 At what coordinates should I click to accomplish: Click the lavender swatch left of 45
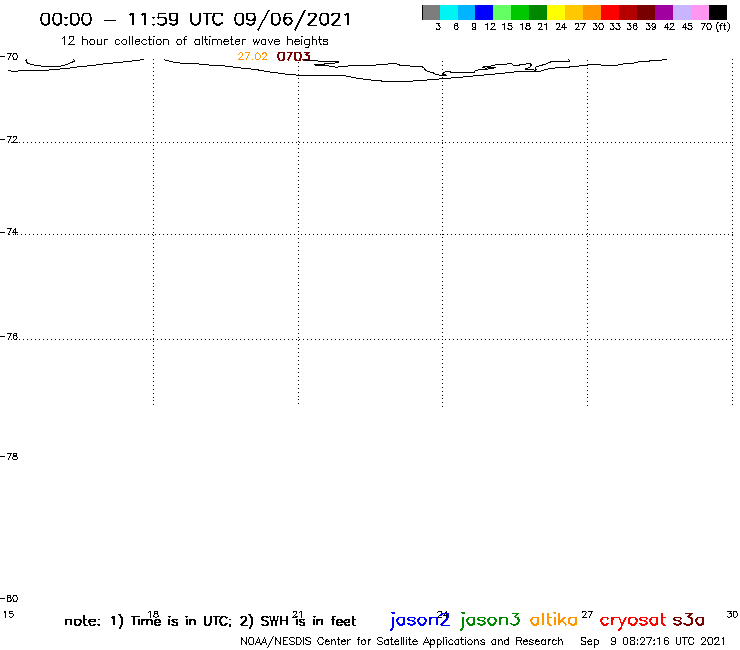click(x=682, y=12)
